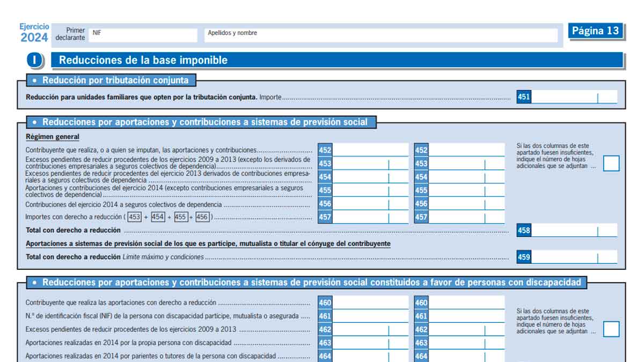This screenshot has width=644, height=362.
Task: Click box 451 amount field
Action: (x=574, y=97)
